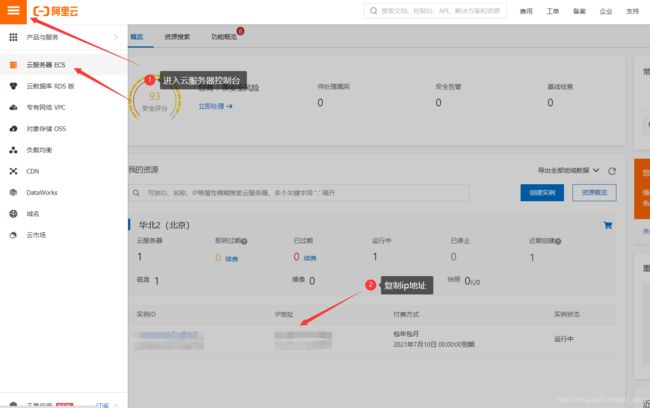Click the help icon beside 即将过期
Image resolution: width=650 pixels, height=408 pixels.
pos(244,241)
